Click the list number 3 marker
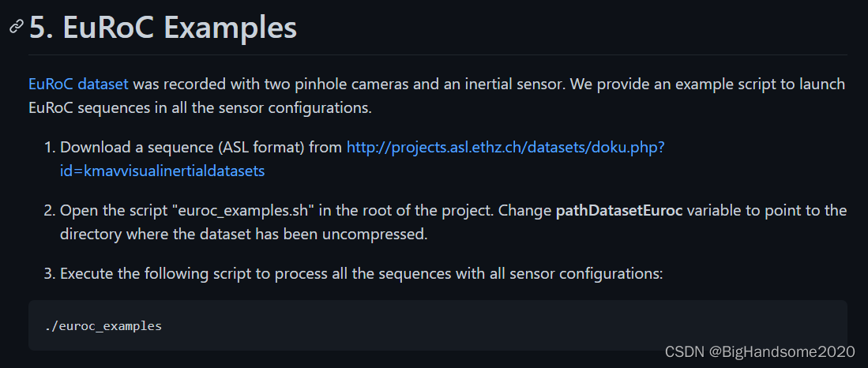 click(x=50, y=273)
